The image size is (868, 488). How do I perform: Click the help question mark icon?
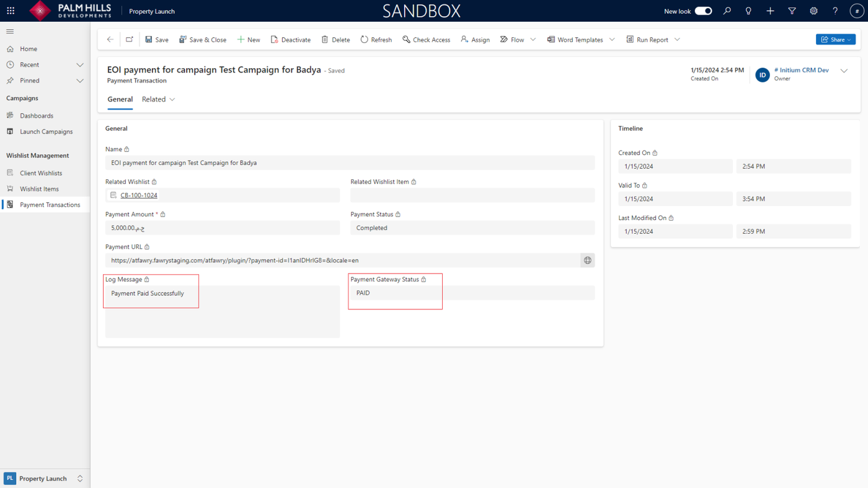(x=835, y=11)
